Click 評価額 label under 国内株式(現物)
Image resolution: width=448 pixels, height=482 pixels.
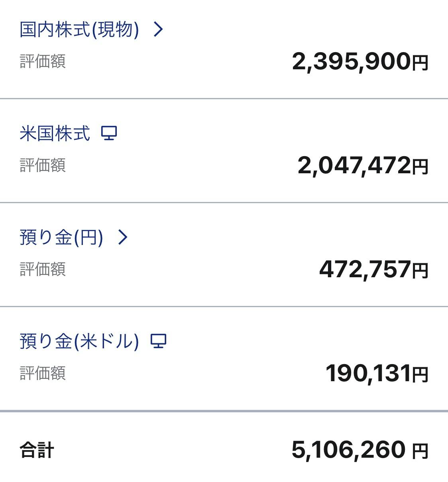(43, 62)
